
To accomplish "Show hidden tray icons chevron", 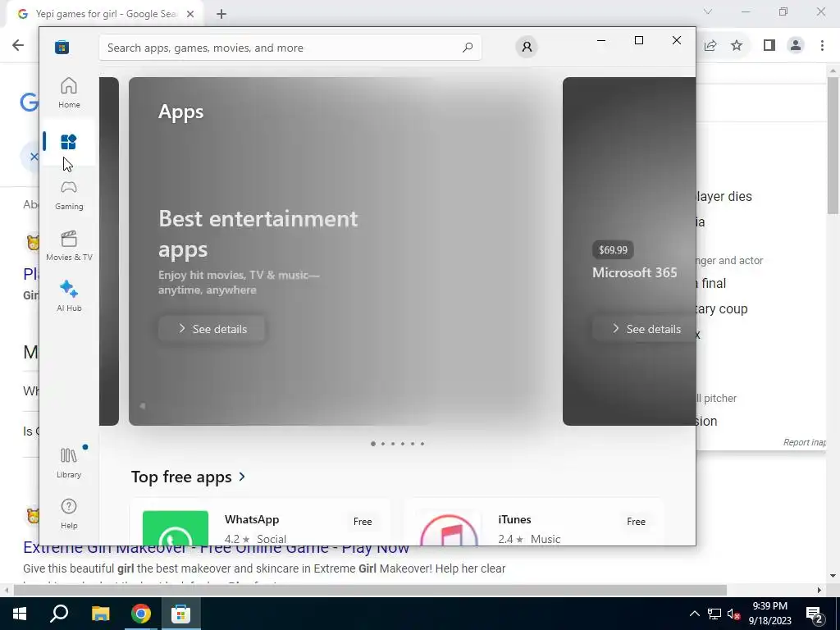I will coord(694,614).
